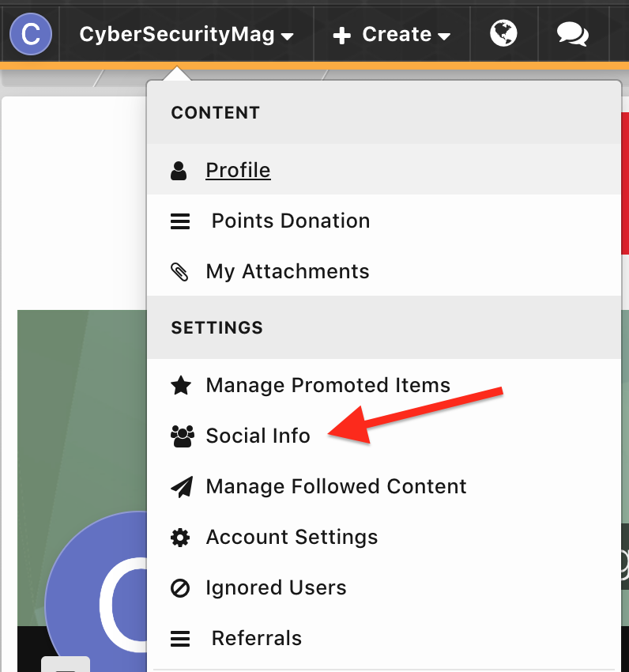This screenshot has width=629, height=672.
Task: Click the person icon beside Profile
Action: pos(179,171)
